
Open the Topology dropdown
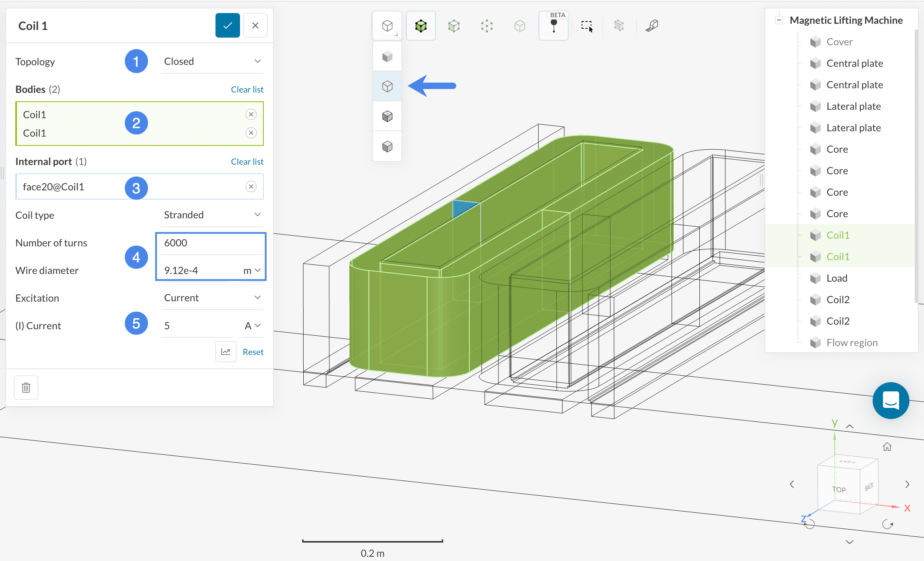(x=212, y=61)
